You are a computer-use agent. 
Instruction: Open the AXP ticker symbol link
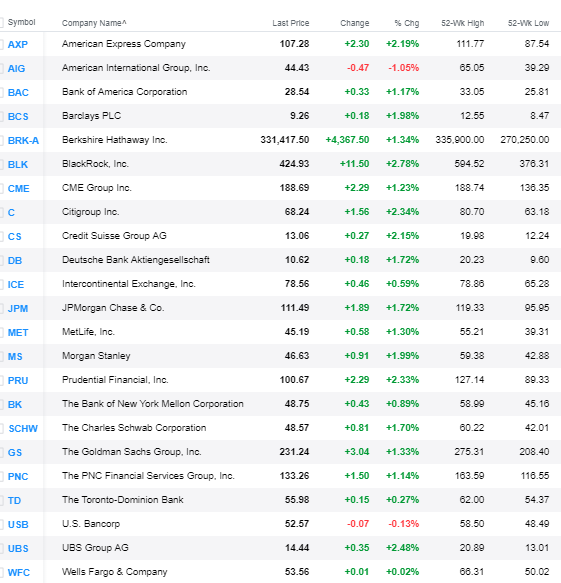18,45
